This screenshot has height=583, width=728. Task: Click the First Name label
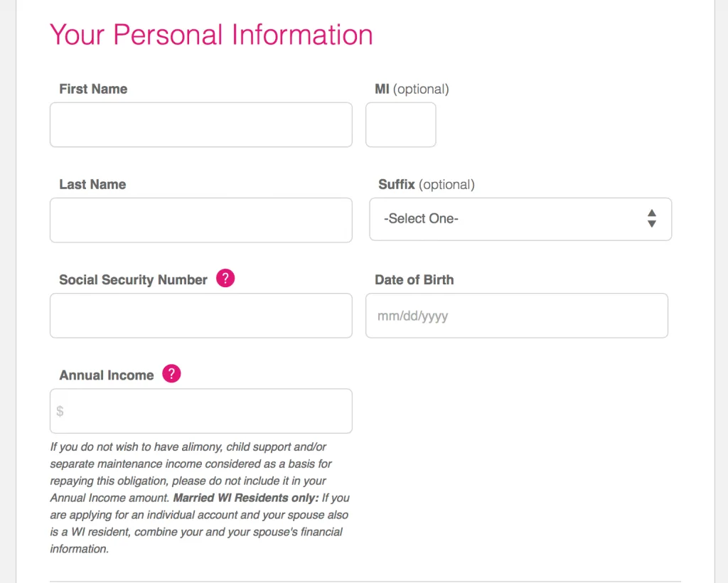coord(93,89)
